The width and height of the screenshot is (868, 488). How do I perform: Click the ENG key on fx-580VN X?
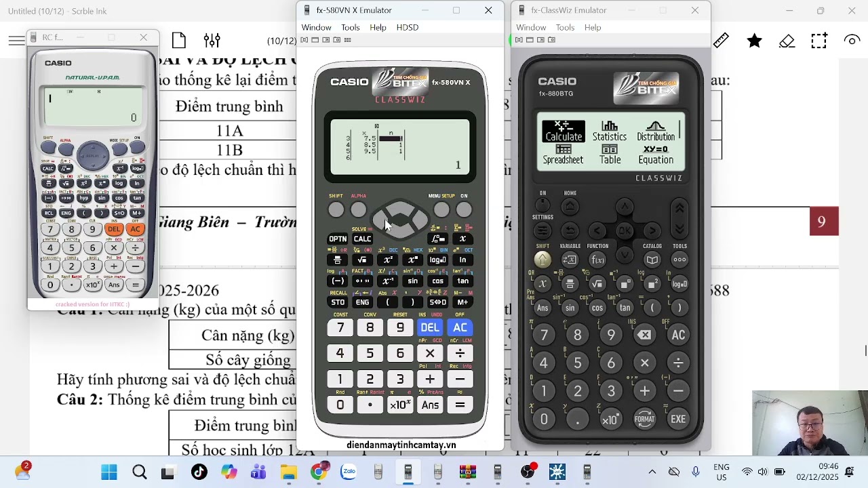click(362, 302)
